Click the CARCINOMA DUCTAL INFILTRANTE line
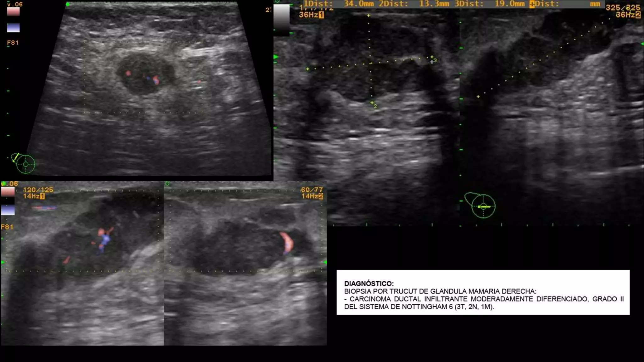Image resolution: width=644 pixels, height=362 pixels. 484,299
